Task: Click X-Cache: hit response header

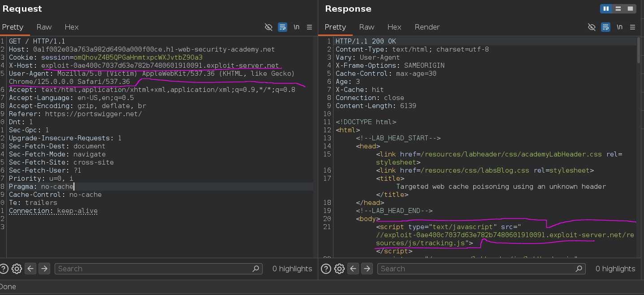Action: tap(360, 90)
